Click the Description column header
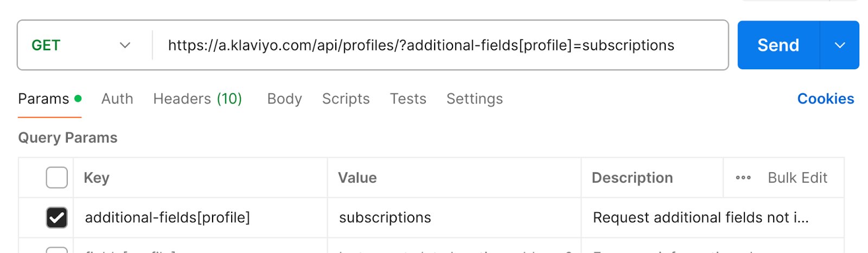Screen dimensions: 868x253 pos(632,178)
